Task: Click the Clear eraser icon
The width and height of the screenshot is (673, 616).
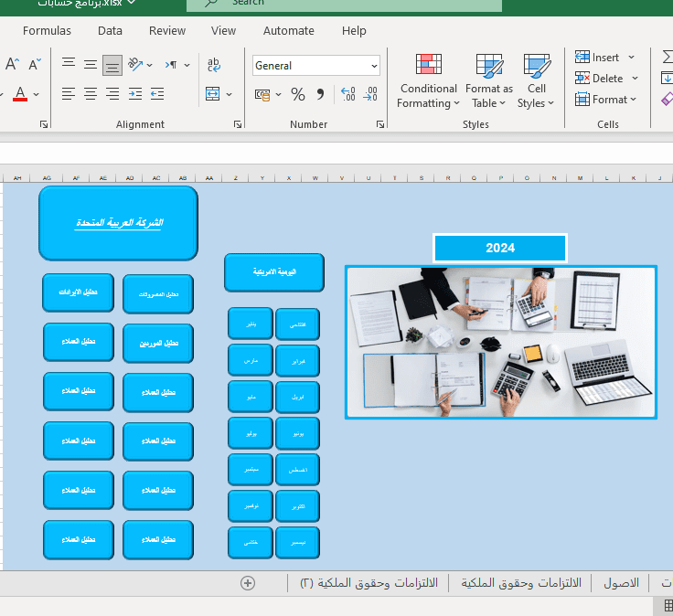Action: coord(667,99)
